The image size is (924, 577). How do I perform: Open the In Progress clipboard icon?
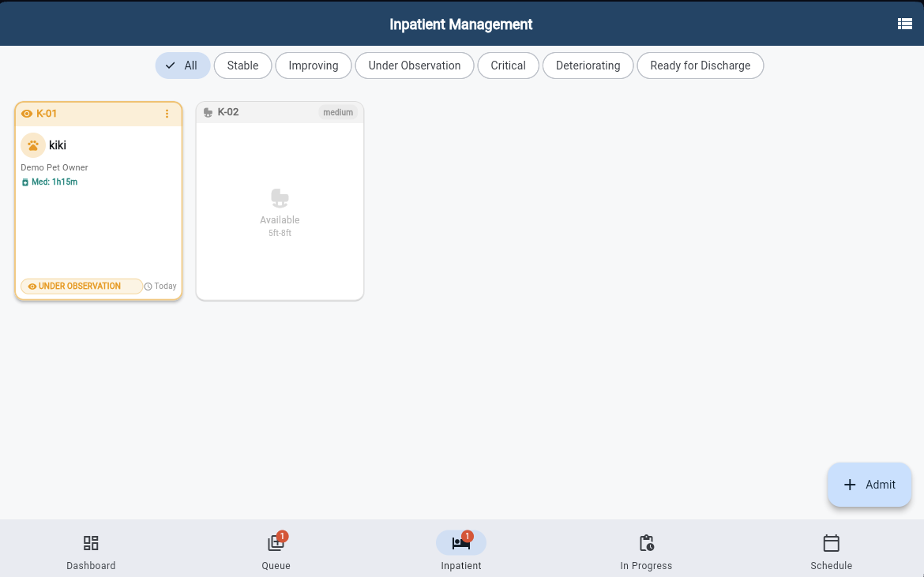coord(646,543)
